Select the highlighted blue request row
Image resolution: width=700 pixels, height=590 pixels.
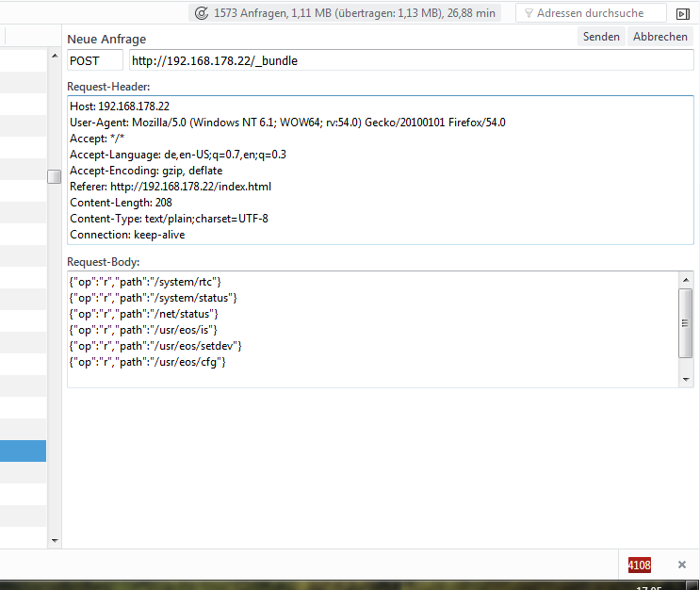(23, 451)
